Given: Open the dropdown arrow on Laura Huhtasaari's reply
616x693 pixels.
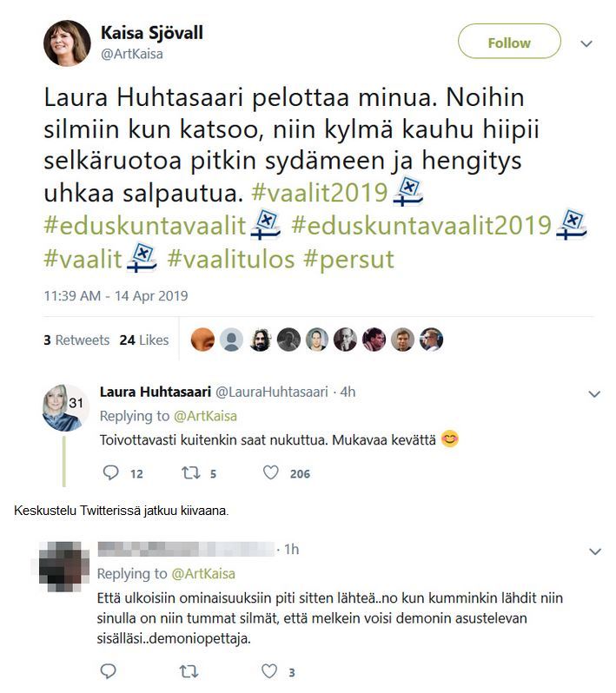Looking at the screenshot, I should click(x=595, y=393).
